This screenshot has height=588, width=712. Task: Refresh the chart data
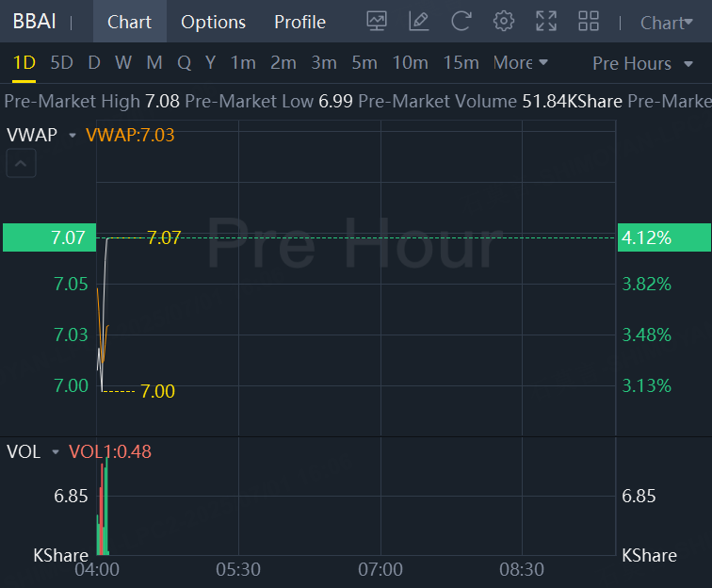coord(461,21)
